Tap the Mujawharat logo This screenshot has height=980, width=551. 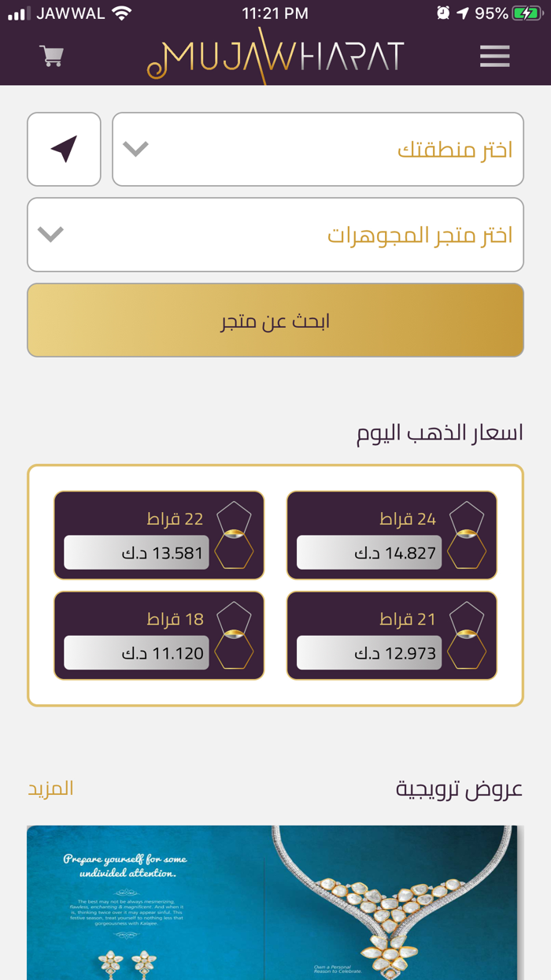point(275,57)
